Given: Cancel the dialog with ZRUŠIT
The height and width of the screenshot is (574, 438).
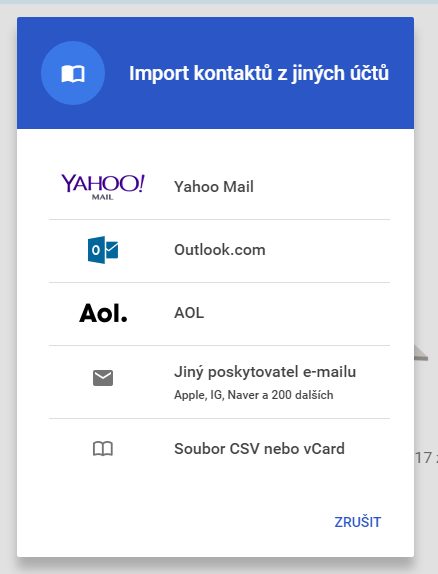Looking at the screenshot, I should pyautogui.click(x=357, y=522).
